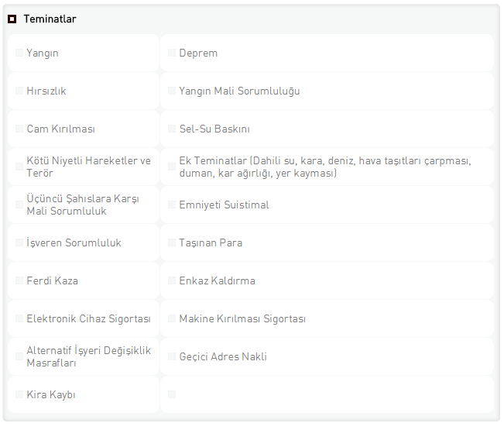Check the Yangın coverage checkbox
Screen dimensions: 504x430
click(x=19, y=53)
